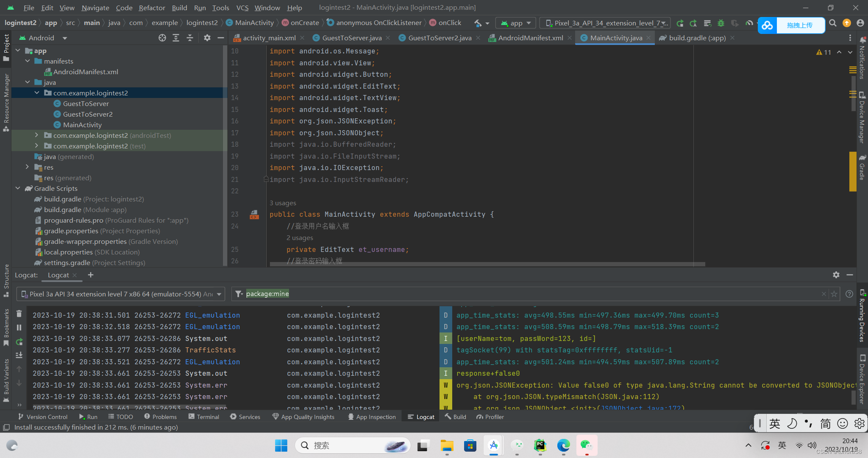Open Logcat settings gear icon

point(836,275)
